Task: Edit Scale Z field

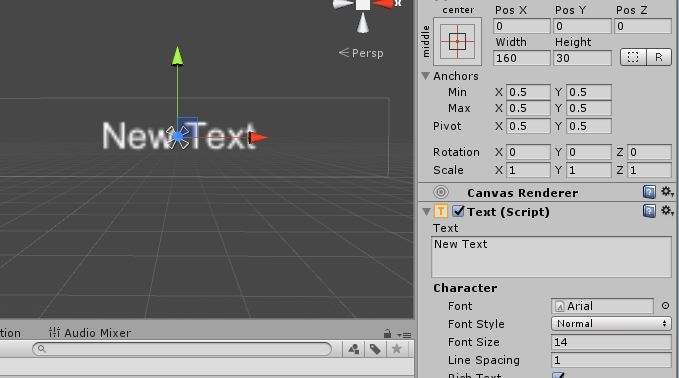Action: 649,170
